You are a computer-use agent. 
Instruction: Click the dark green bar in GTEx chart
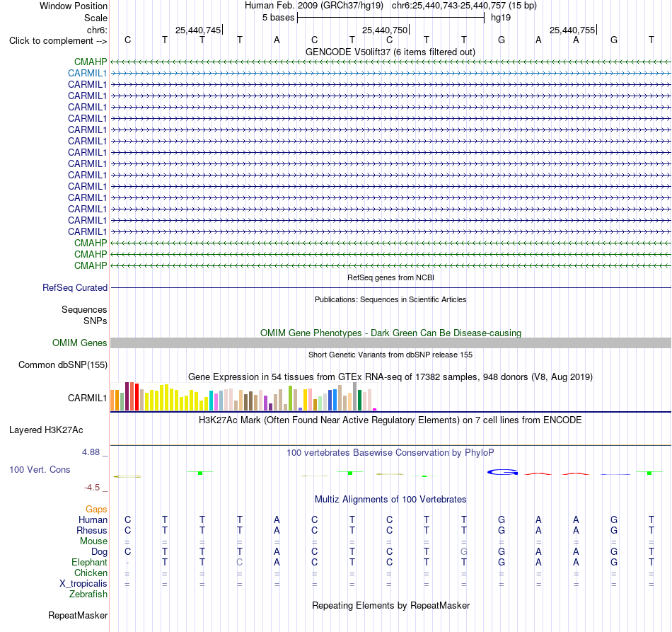(359, 401)
